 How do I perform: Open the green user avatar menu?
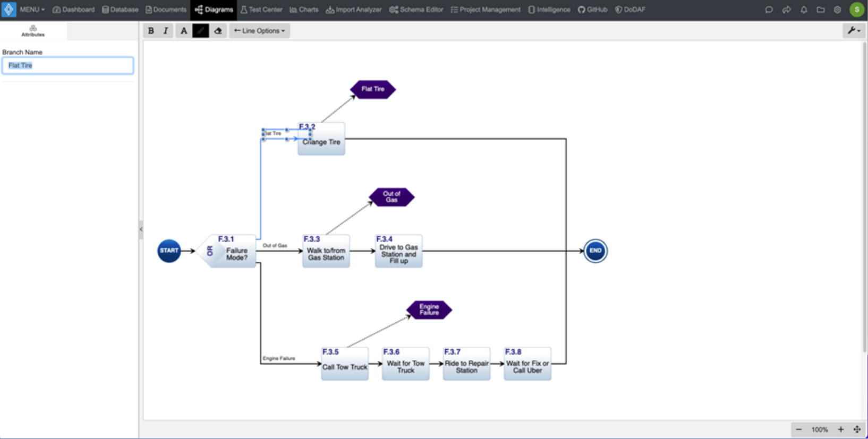point(857,10)
